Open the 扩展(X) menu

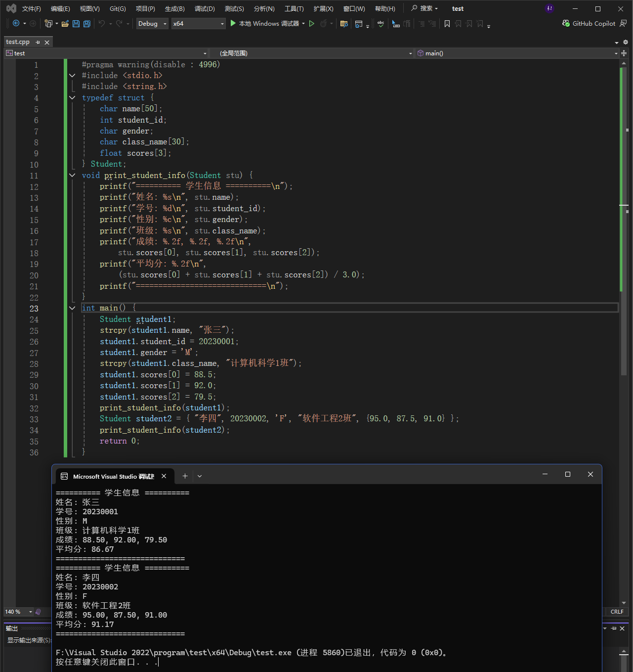tap(323, 8)
